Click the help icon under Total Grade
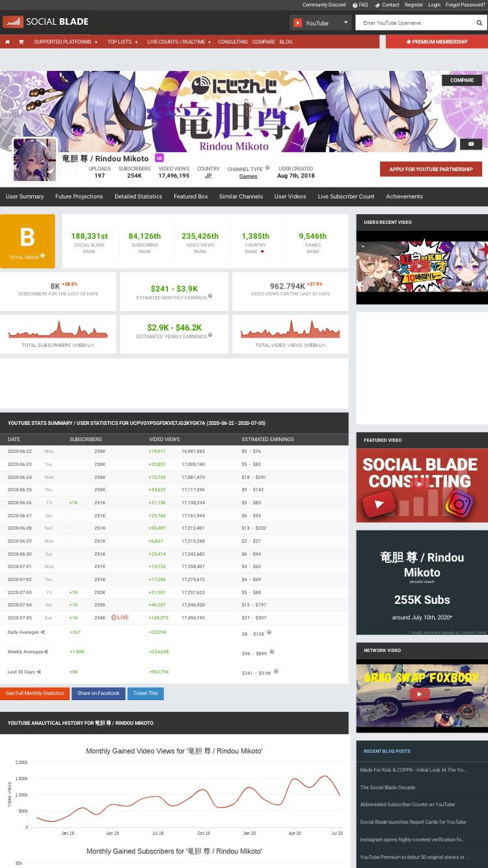The height and width of the screenshot is (868, 488). (x=43, y=256)
